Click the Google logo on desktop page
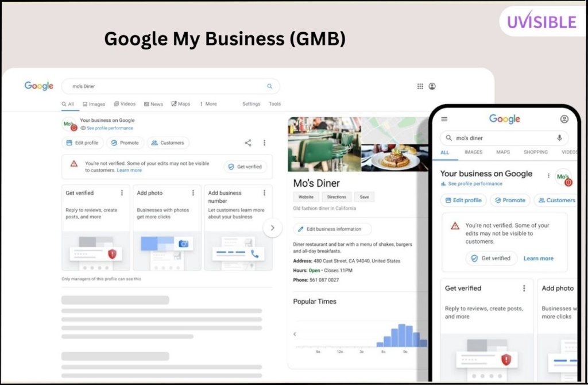 [39, 86]
